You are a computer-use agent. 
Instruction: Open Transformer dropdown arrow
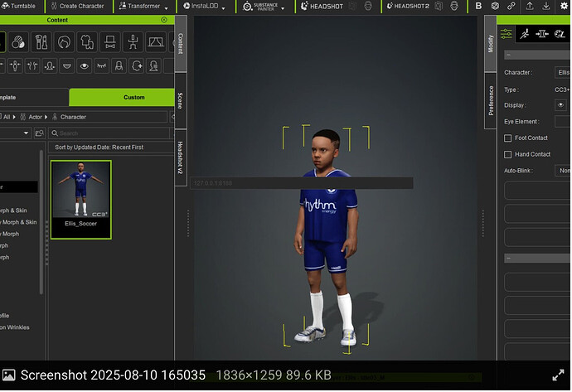click(167, 7)
